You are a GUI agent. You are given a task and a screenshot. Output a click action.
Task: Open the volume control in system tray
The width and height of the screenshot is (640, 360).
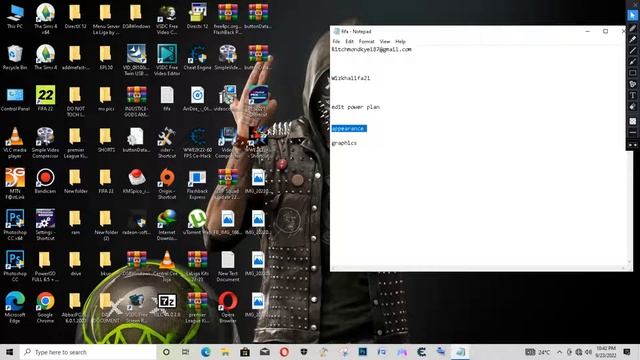(588, 352)
